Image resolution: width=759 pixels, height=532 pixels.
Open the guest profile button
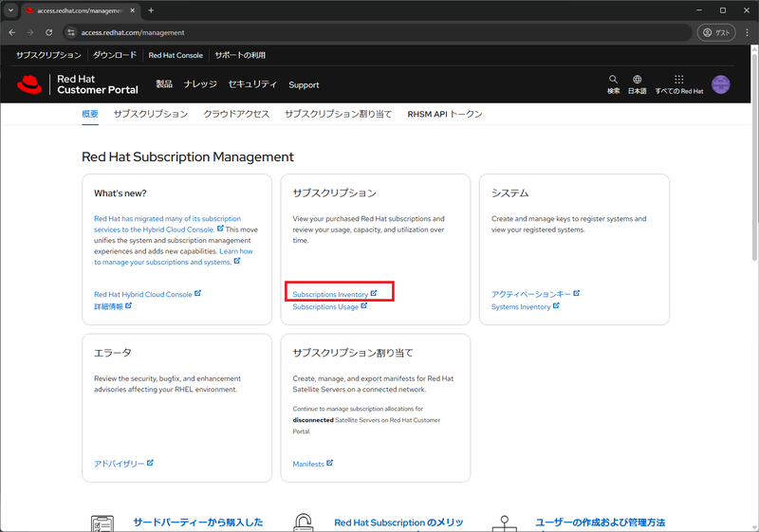(716, 32)
